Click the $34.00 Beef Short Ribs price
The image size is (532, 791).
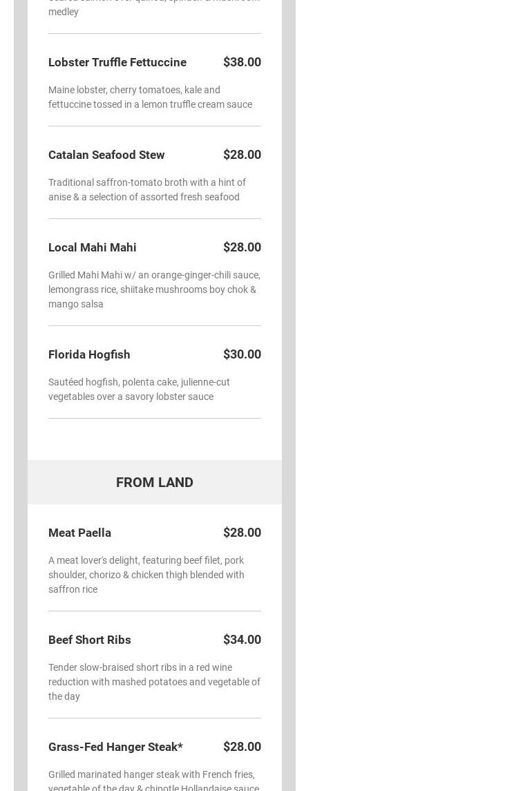(242, 640)
